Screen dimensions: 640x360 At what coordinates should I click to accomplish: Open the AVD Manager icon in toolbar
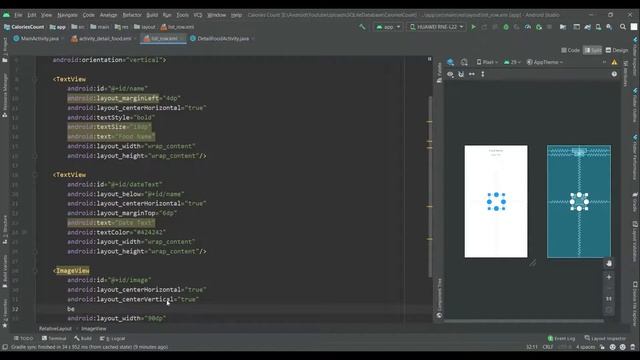coord(598,27)
